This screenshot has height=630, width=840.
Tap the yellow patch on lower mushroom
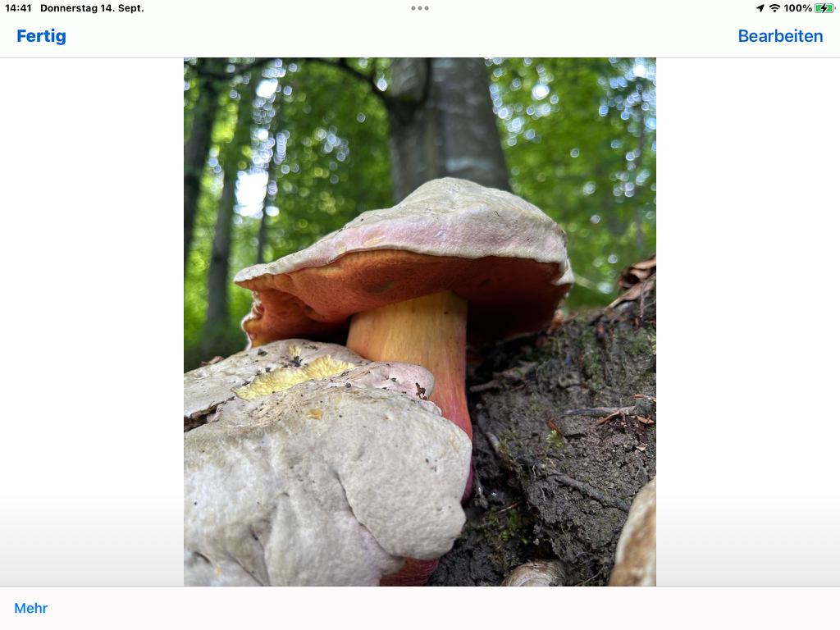click(x=295, y=376)
